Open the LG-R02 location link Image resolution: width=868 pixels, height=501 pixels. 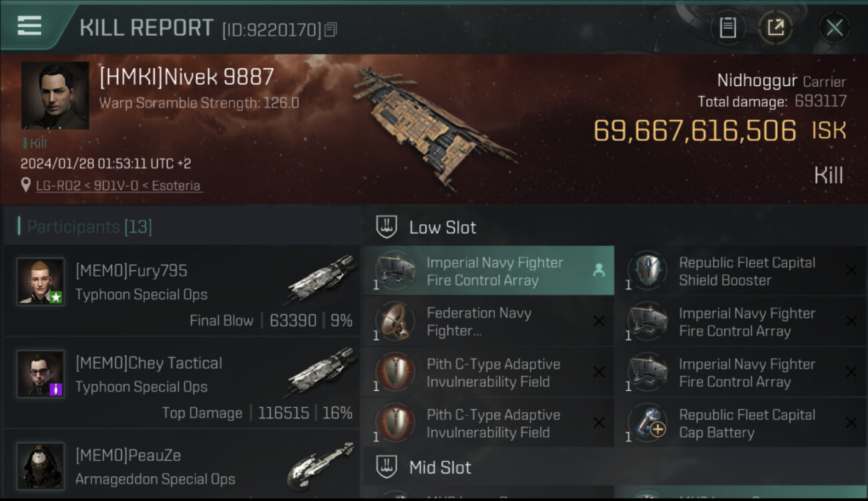(x=118, y=186)
